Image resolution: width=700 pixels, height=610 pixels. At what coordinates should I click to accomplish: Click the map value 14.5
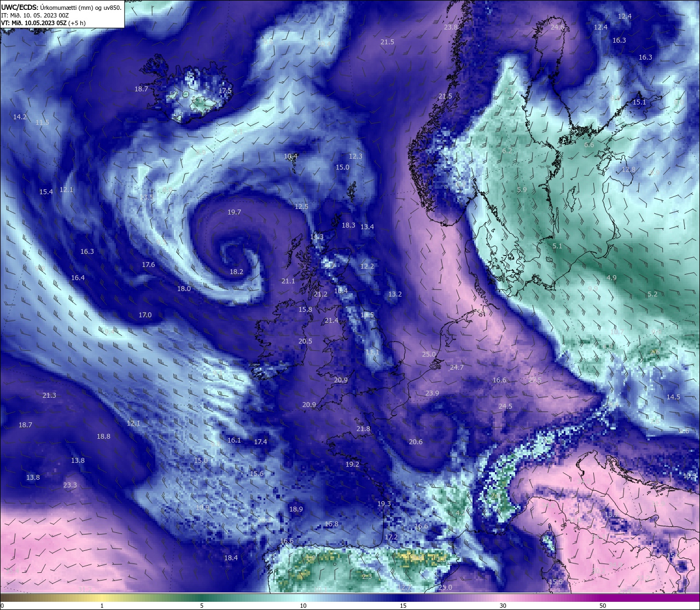[x=673, y=397]
